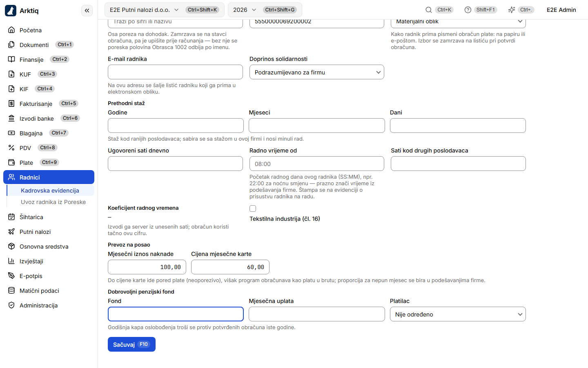Open Finansije book icon
The image size is (588, 368).
tap(11, 60)
